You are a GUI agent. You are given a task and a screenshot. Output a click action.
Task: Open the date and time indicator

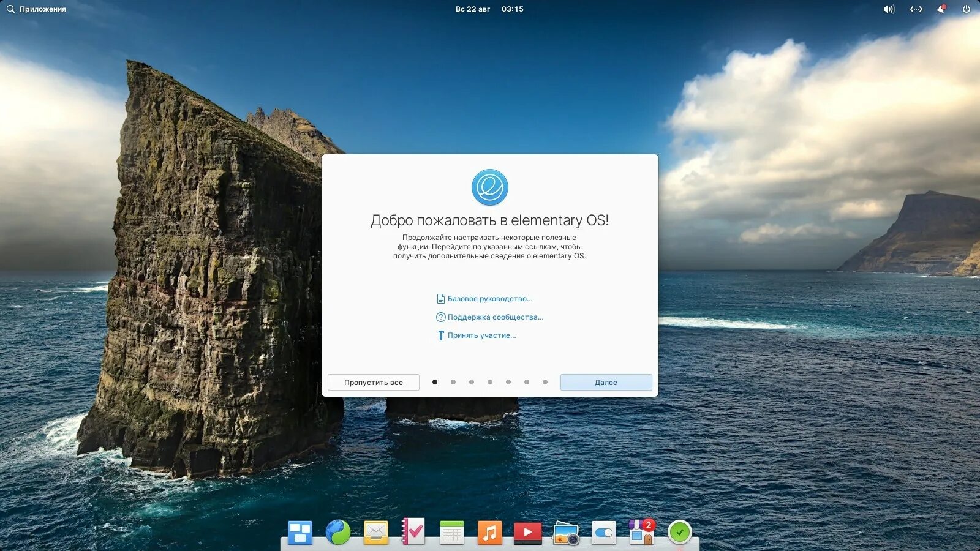coord(489,9)
